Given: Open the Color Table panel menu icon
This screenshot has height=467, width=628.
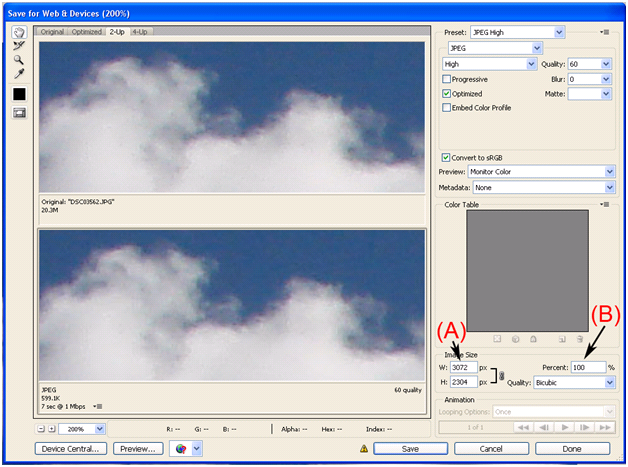Looking at the screenshot, I should coord(605,205).
